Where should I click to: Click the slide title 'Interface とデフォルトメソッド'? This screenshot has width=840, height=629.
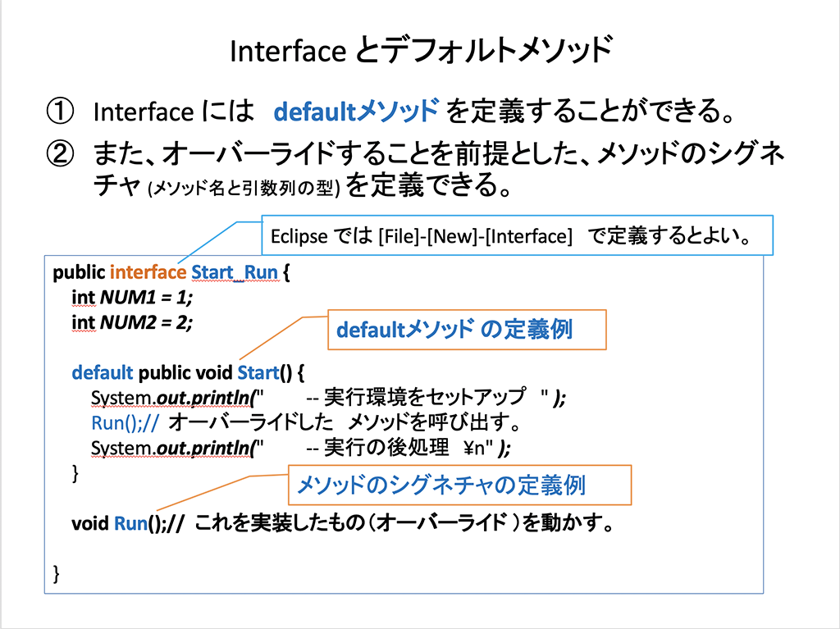(x=421, y=50)
